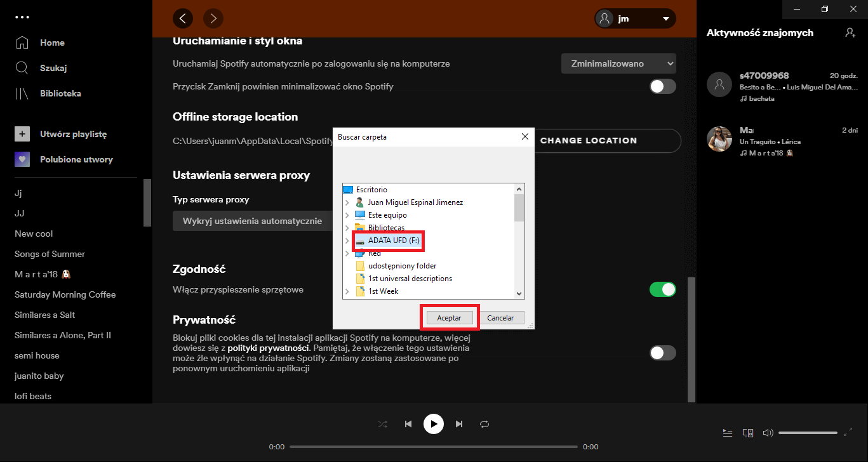Screen dimensions: 868x462
Task: Expand the ADATA UFD (F:) drive
Action: [347, 241]
